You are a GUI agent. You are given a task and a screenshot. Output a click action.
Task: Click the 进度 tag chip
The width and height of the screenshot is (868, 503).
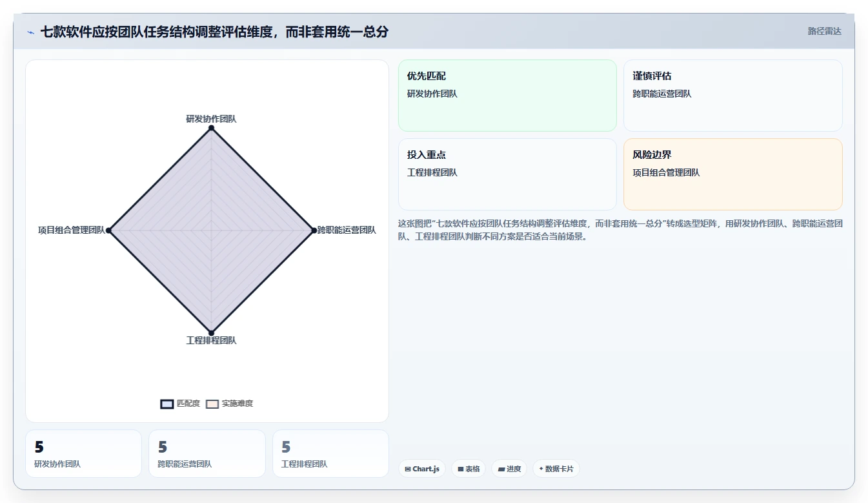509,469
